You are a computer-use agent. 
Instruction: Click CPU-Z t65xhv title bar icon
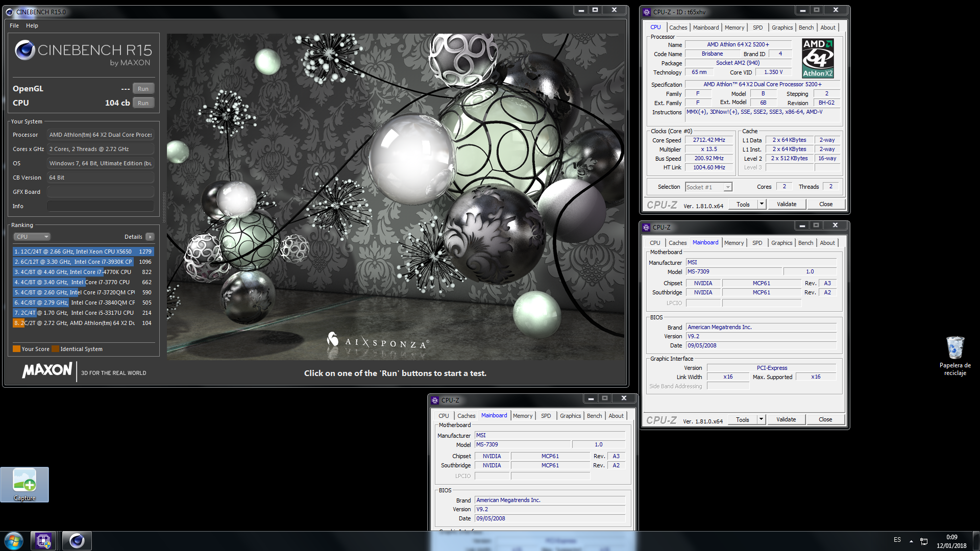pos(647,12)
